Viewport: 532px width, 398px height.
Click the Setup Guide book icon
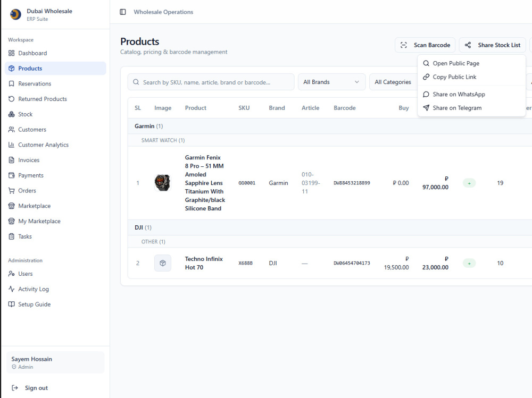tap(12, 304)
